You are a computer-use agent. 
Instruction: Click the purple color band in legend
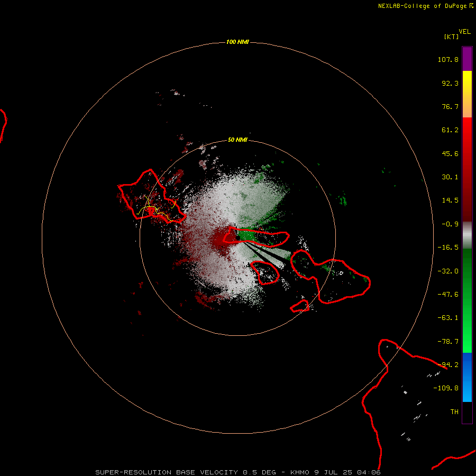(467, 59)
